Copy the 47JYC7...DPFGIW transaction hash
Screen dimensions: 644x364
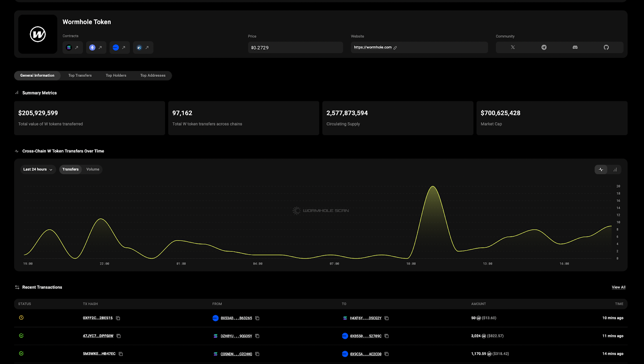(119, 336)
